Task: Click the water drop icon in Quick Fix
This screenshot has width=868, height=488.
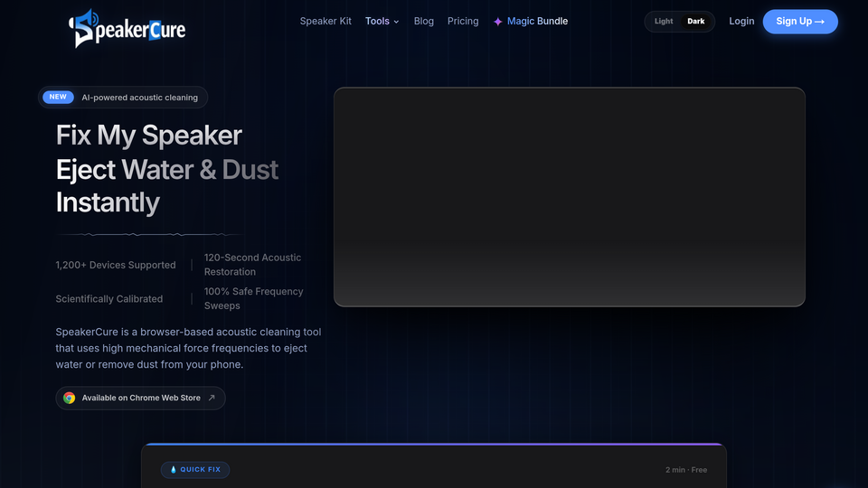Action: pyautogui.click(x=174, y=470)
